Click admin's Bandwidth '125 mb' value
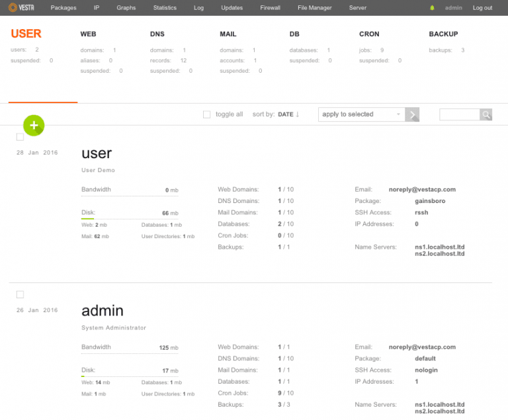 tap(169, 348)
